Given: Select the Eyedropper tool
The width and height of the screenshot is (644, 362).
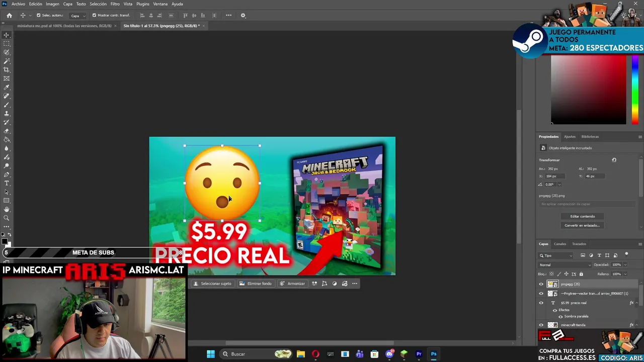Looking at the screenshot, I should click(x=7, y=87).
